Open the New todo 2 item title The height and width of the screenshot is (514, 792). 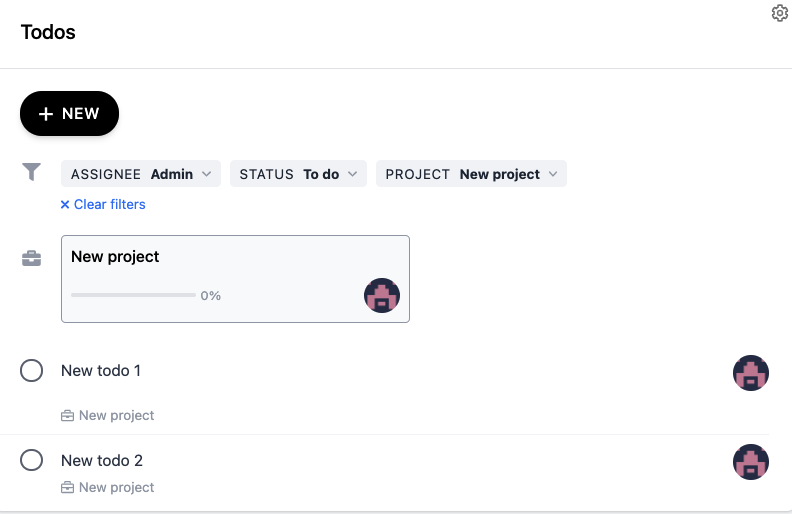click(102, 460)
